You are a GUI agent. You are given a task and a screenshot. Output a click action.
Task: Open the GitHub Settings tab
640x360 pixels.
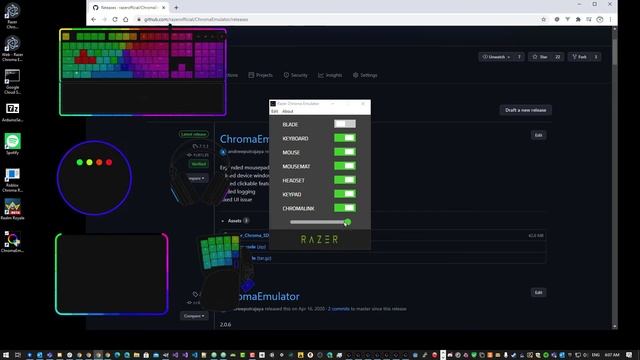[x=365, y=75]
